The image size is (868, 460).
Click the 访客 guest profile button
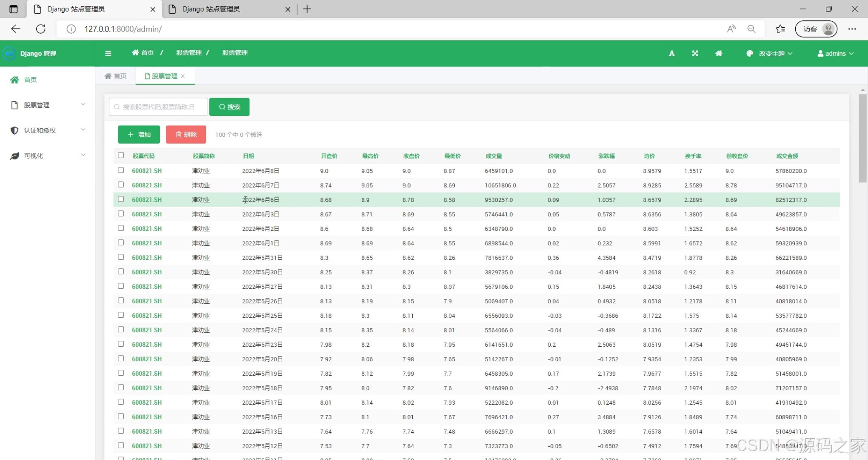point(816,29)
